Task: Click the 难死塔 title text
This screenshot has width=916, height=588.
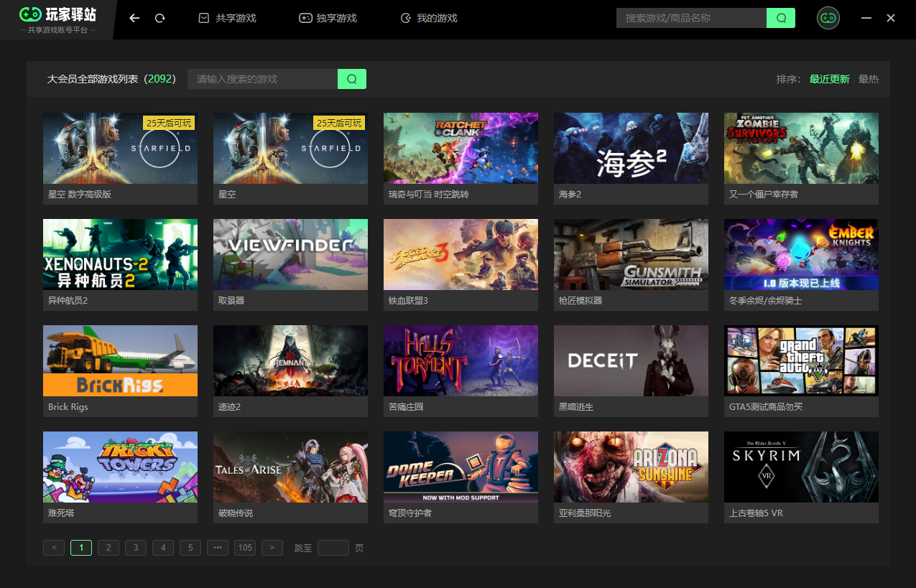Action: tap(61, 513)
